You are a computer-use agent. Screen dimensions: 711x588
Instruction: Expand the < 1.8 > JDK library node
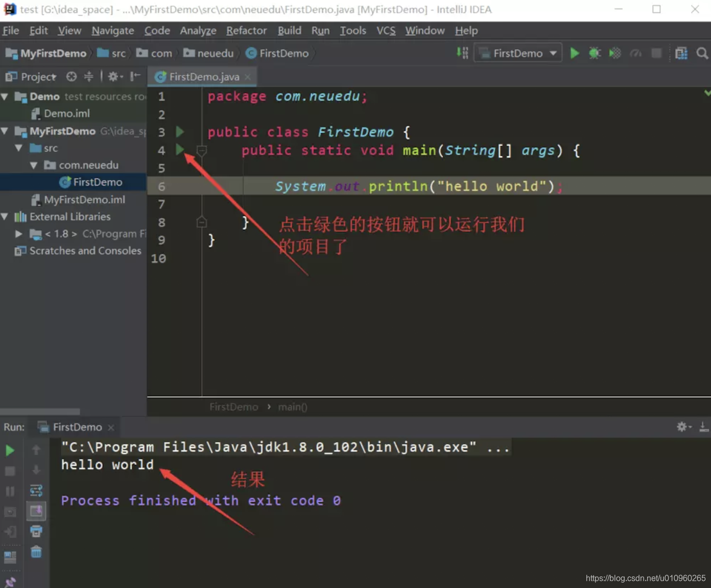(x=19, y=234)
